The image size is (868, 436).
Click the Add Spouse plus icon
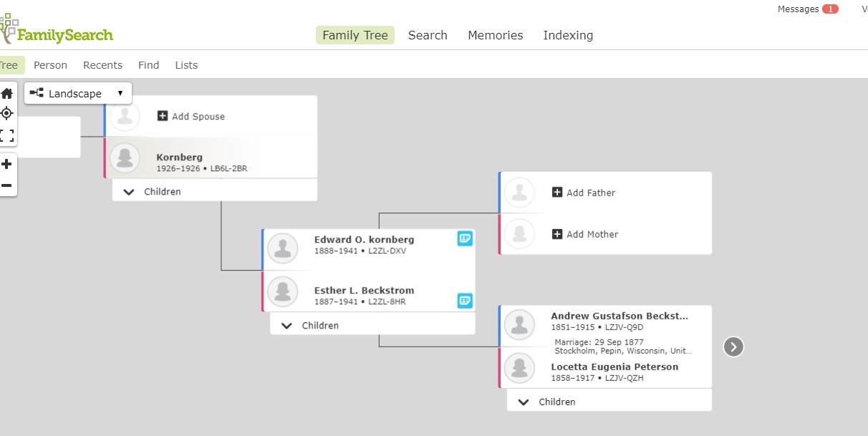click(163, 116)
